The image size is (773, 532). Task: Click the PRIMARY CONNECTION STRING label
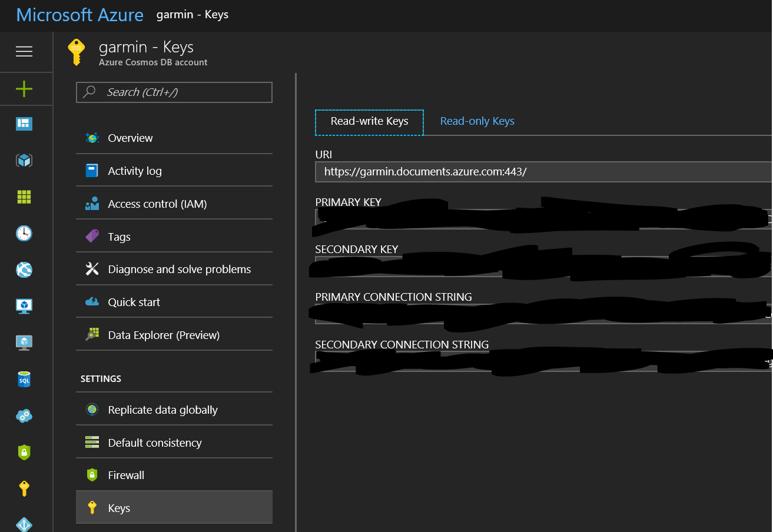click(x=394, y=297)
